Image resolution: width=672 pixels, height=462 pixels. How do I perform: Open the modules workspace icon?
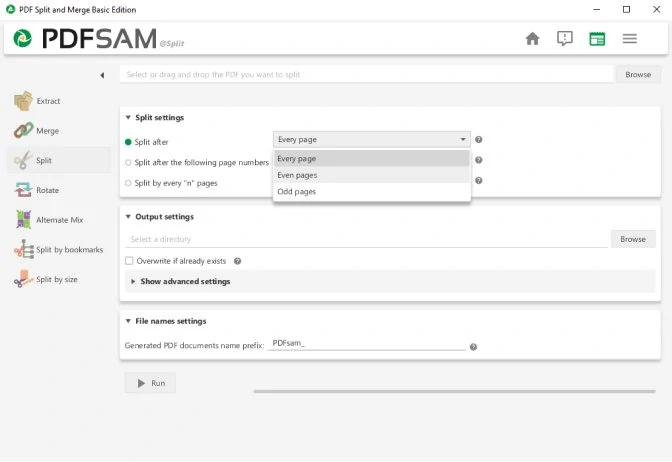point(597,39)
